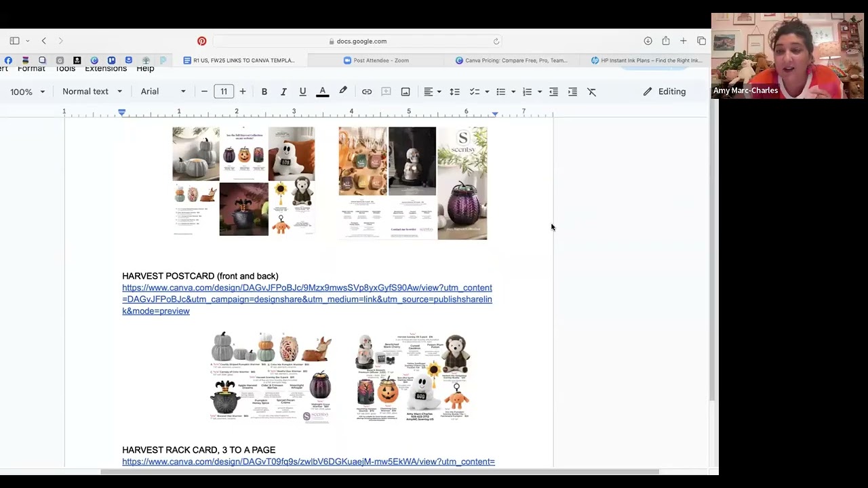Open a new browser tab

point(684,41)
